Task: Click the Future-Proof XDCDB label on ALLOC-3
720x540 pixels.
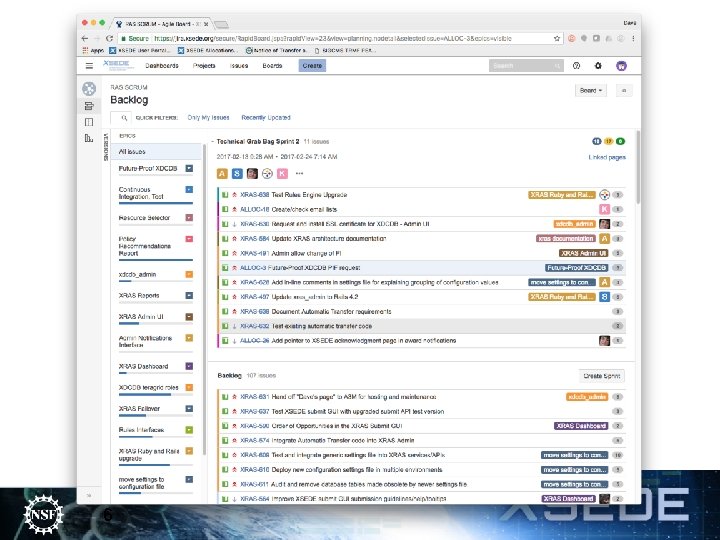Action: pyautogui.click(x=577, y=268)
